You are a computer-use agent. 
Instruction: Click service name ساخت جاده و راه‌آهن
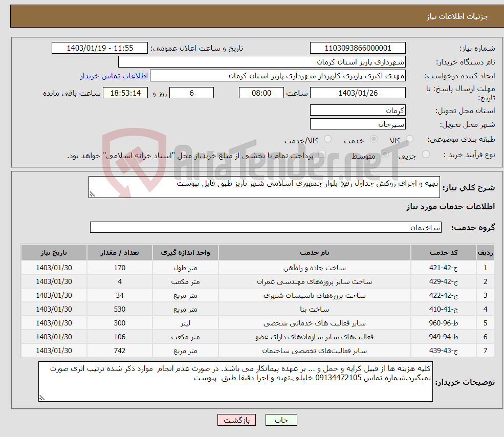coord(314,268)
